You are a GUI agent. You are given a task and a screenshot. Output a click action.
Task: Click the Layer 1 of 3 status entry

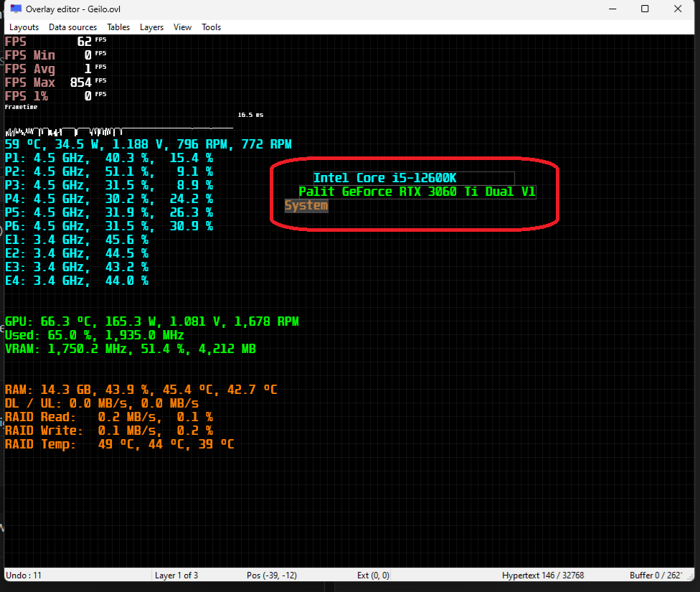176,575
